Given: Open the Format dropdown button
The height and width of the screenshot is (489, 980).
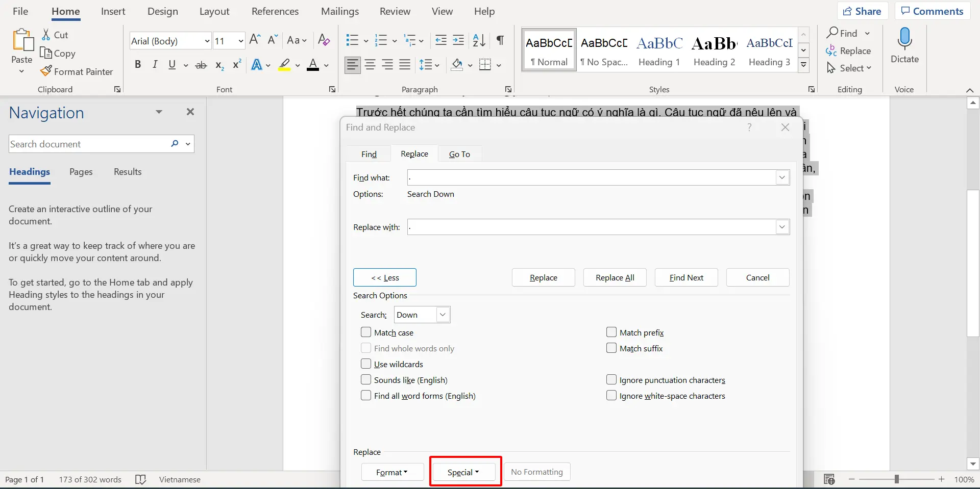Looking at the screenshot, I should 393,472.
